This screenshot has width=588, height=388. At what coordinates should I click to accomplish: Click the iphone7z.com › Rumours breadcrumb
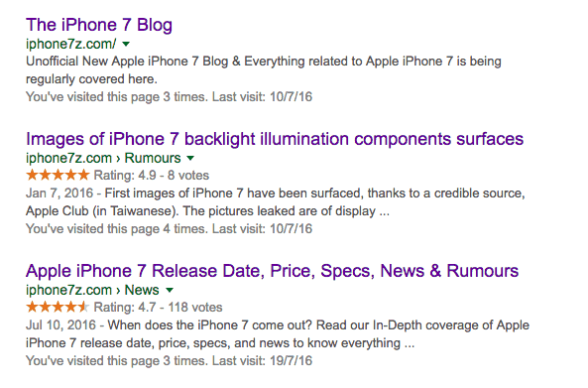pyautogui.click(x=103, y=158)
